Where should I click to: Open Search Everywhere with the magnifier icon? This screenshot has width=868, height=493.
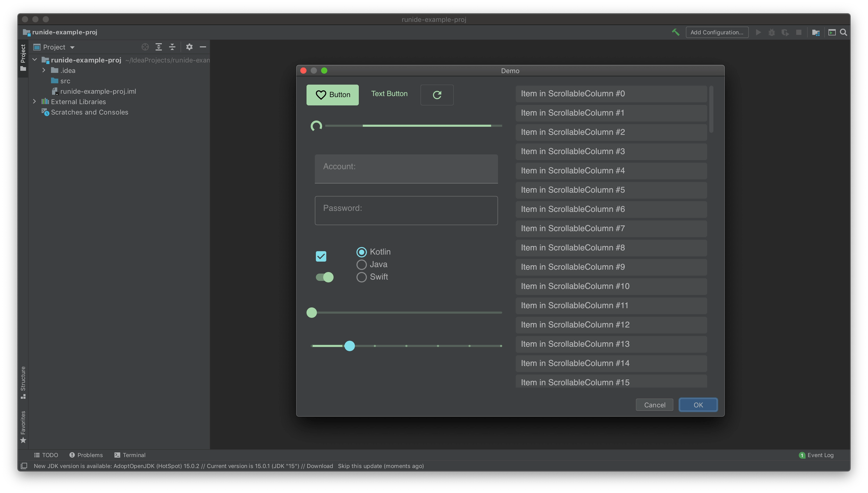coord(844,32)
